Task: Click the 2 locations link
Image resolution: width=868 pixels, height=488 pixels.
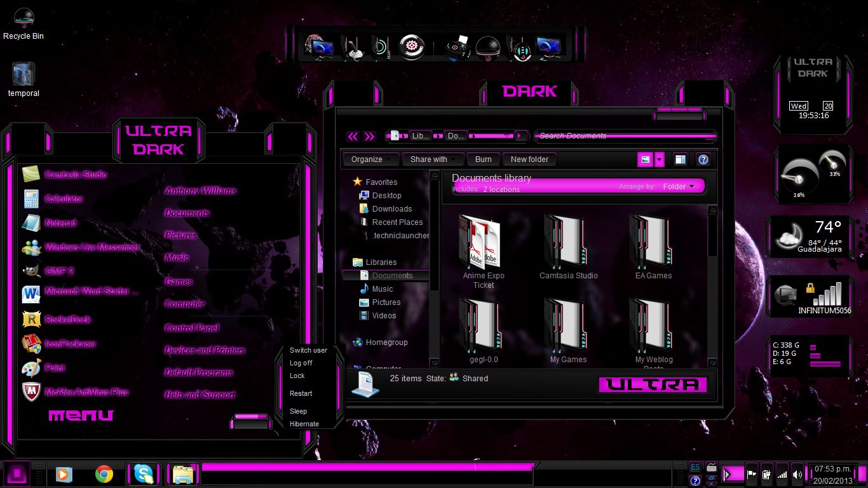Action: point(501,189)
